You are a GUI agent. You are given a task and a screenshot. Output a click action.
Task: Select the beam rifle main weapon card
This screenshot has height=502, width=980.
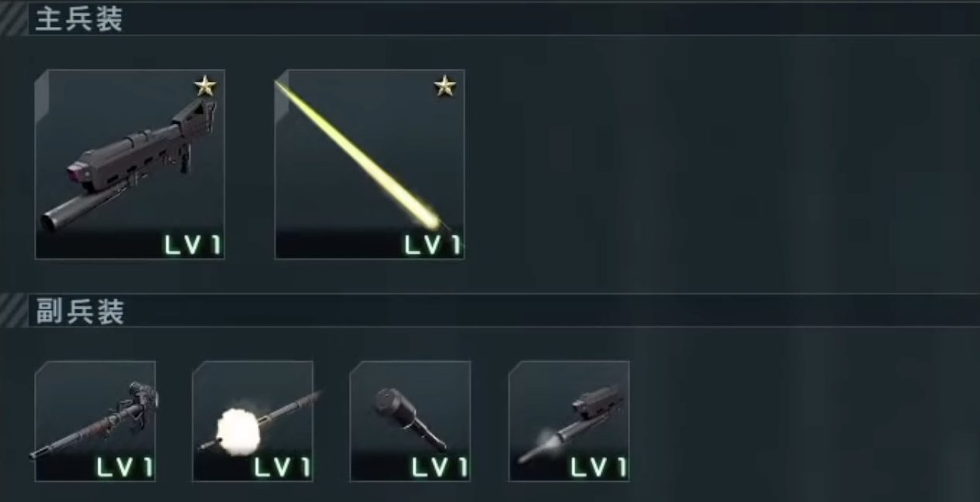tap(130, 164)
